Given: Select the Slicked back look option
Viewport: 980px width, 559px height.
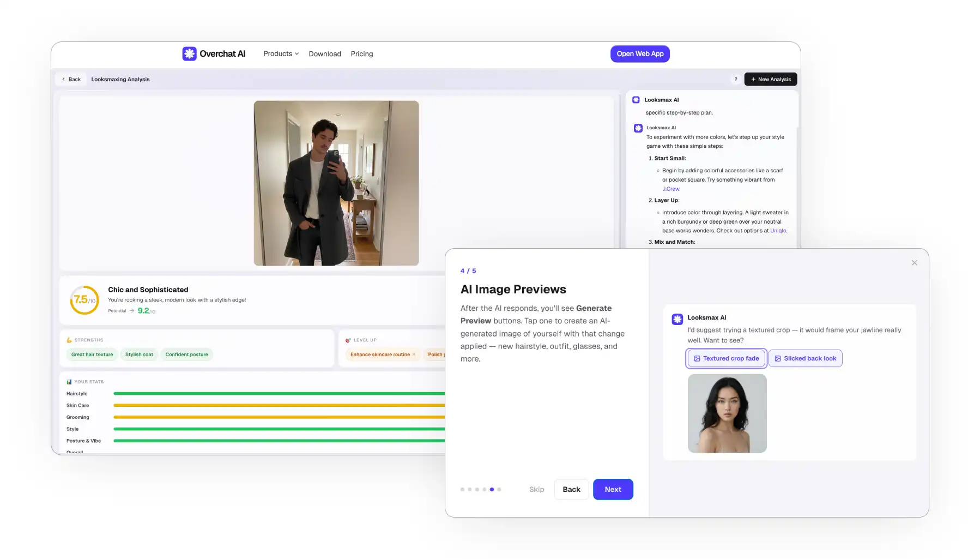Looking at the screenshot, I should (806, 358).
